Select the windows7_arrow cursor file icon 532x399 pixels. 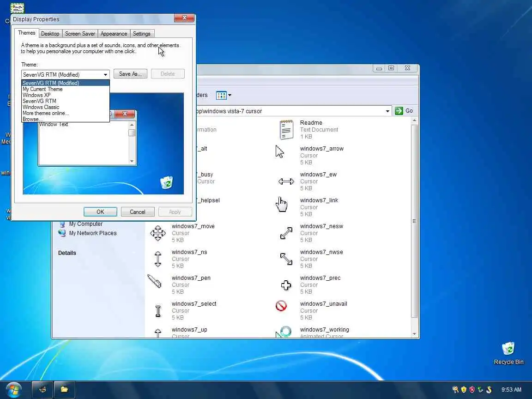pos(279,151)
